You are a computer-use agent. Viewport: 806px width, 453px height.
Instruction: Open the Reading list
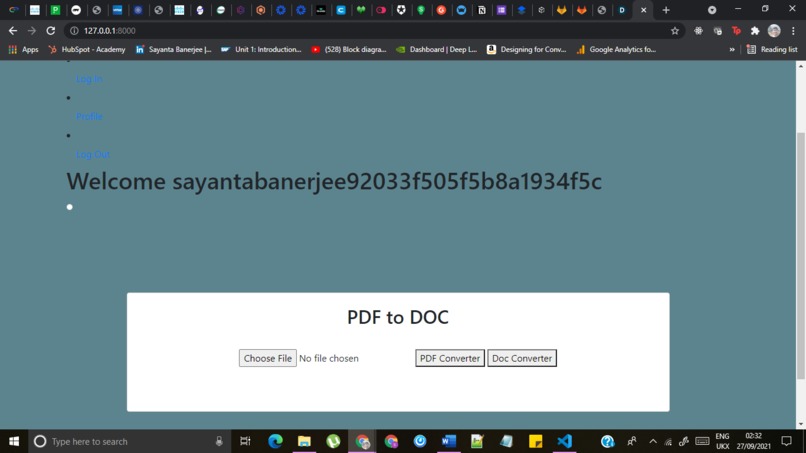tap(772, 49)
